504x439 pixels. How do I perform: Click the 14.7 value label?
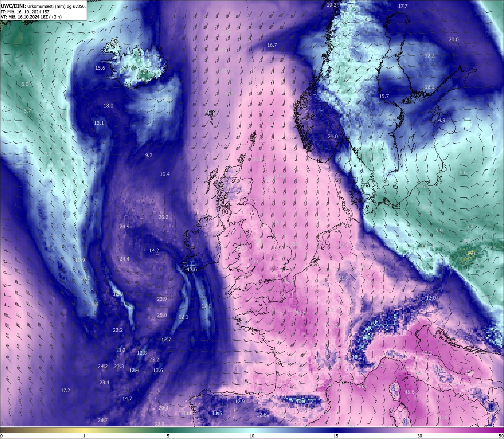(x=127, y=398)
